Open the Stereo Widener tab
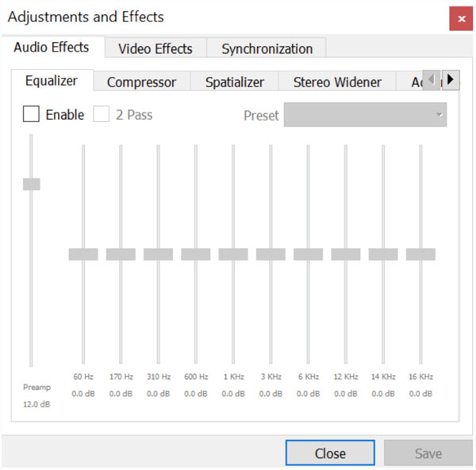 337,82
